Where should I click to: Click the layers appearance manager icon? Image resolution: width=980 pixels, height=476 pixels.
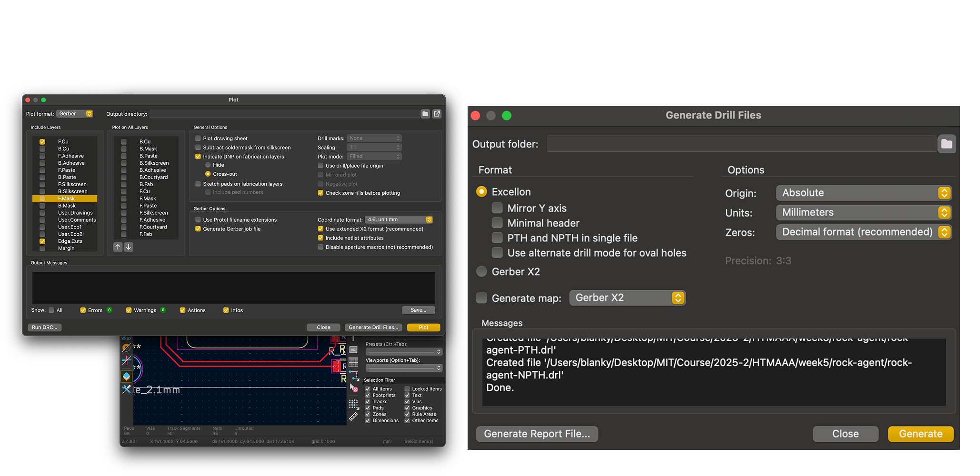point(126,376)
